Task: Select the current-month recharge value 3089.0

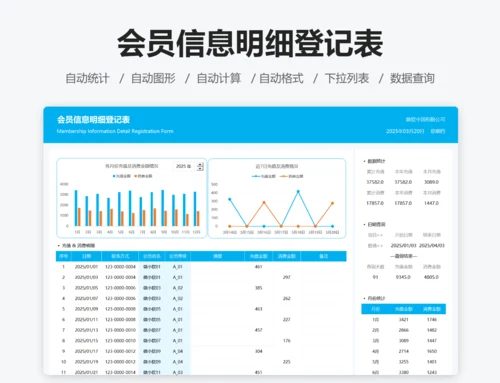Action: point(432,182)
